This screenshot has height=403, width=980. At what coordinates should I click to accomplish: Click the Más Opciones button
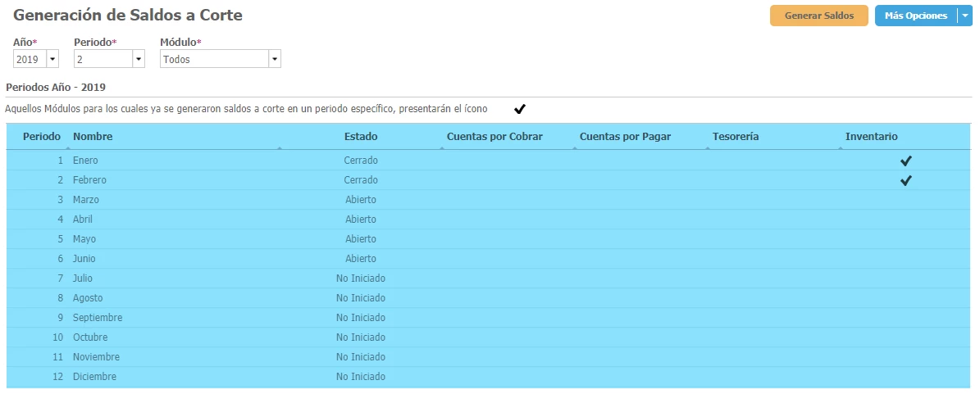click(916, 16)
